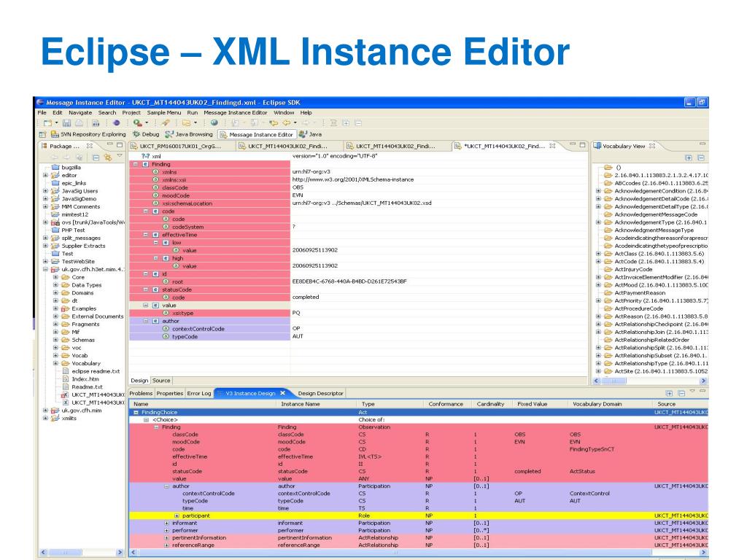Expand the Schemas folder
747x560 pixels.
pos(55,340)
